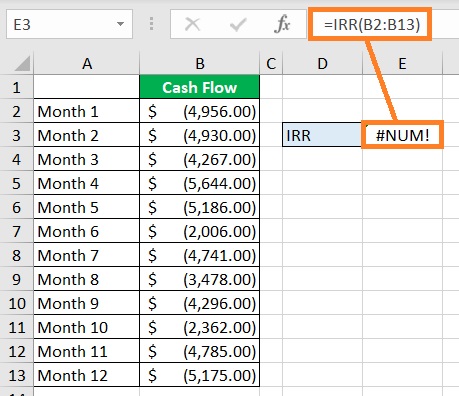Screen dimensions: 459x396
Task: Select row 1 header
Action: click(17, 87)
